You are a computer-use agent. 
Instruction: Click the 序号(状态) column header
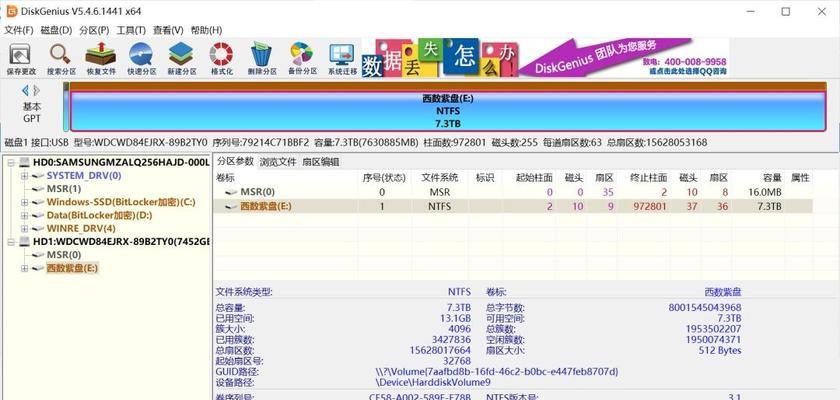(x=384, y=178)
